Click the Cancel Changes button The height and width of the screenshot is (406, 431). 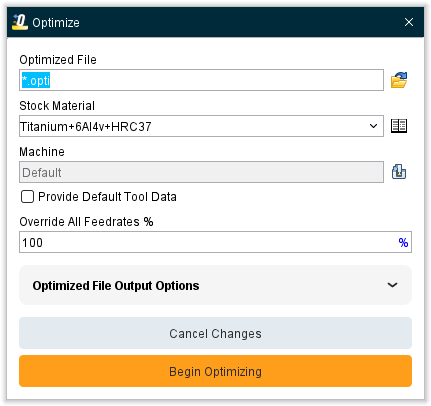215,333
